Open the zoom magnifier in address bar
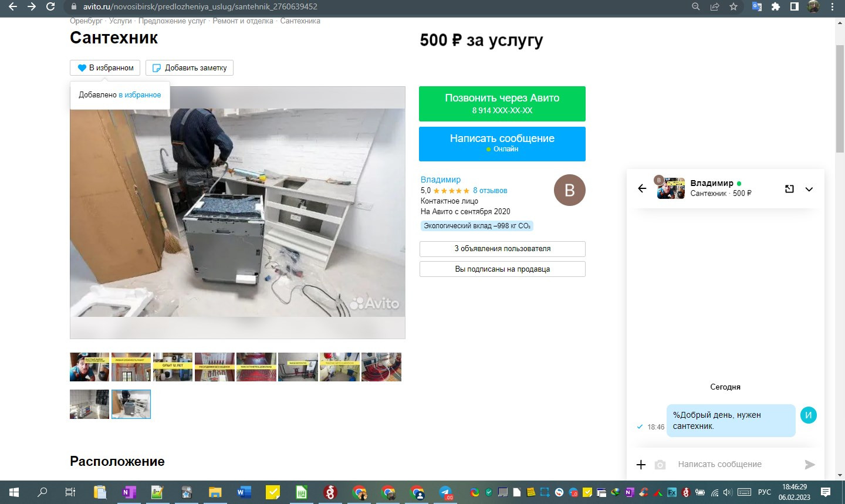 (x=695, y=6)
